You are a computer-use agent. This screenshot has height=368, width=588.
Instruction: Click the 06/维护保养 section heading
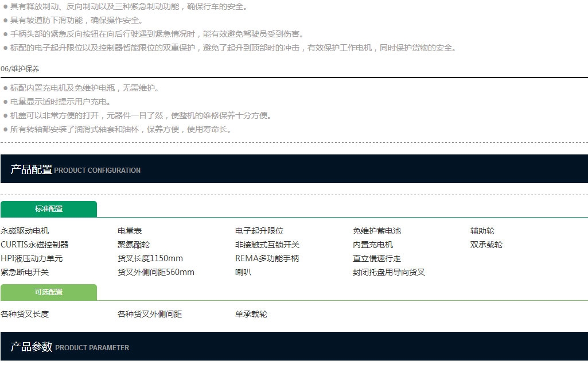(20, 69)
